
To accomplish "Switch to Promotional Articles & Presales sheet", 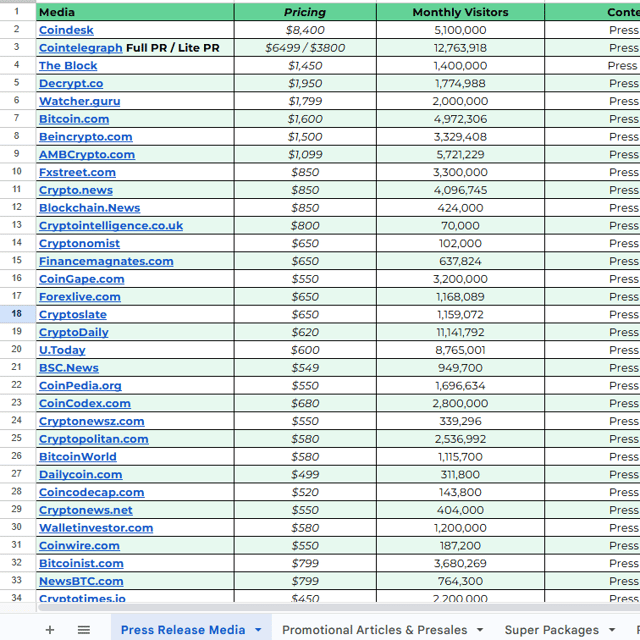I will click(374, 630).
